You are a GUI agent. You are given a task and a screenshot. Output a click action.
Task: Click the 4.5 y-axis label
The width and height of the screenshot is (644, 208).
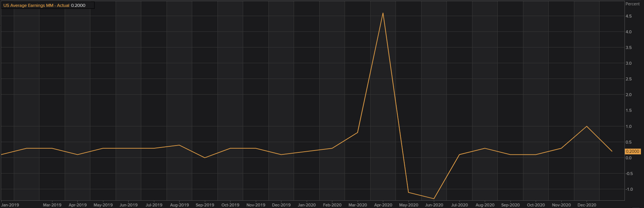pos(629,16)
